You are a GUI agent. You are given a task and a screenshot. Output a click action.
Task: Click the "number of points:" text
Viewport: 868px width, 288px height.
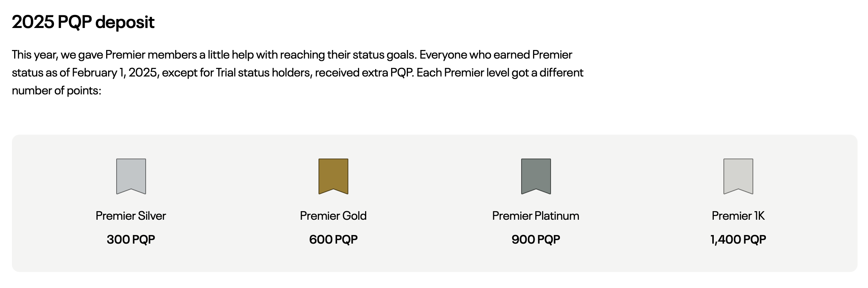pos(57,90)
